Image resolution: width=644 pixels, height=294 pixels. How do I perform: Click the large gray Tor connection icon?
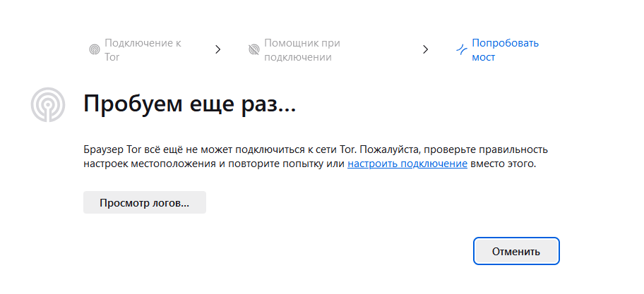pyautogui.click(x=48, y=104)
